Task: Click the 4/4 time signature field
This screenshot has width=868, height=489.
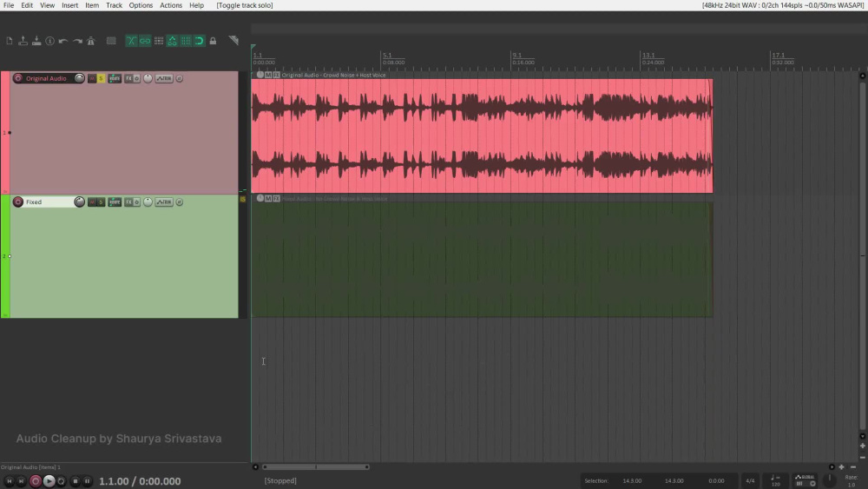Action: pos(750,480)
